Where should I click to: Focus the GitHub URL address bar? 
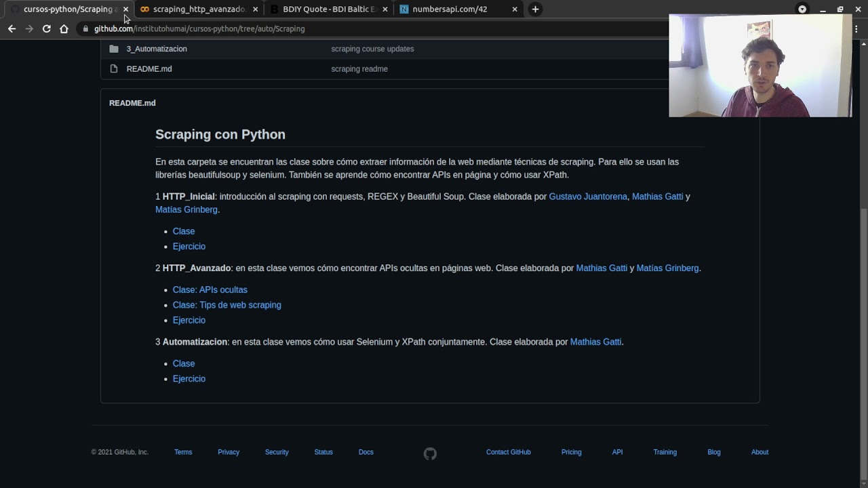pyautogui.click(x=373, y=28)
